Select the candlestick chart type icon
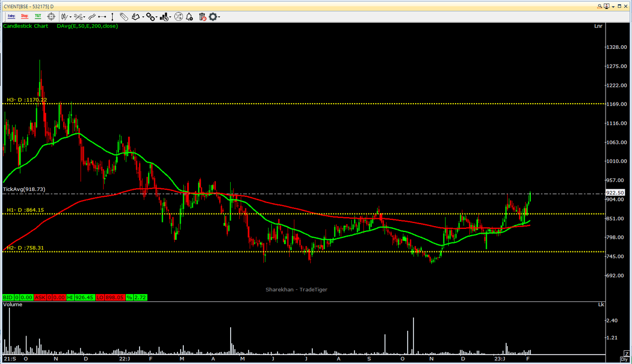 64,17
